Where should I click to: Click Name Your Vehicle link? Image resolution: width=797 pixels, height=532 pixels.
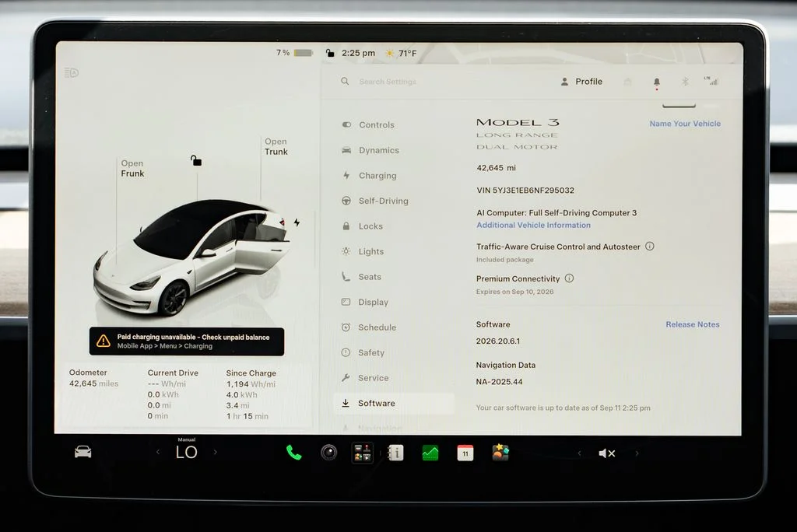pos(685,124)
